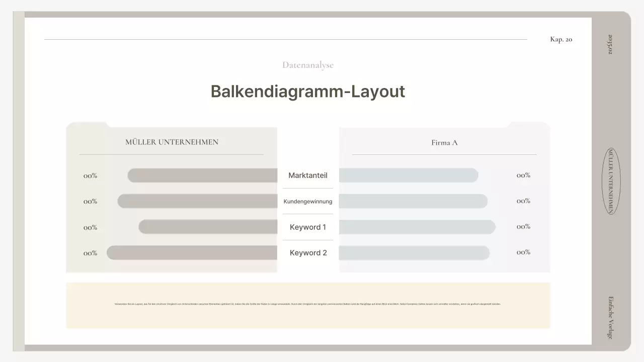This screenshot has height=362, width=644.
Task: Select the MÜLLER UNTERNEHMEN column header
Action: click(x=172, y=142)
